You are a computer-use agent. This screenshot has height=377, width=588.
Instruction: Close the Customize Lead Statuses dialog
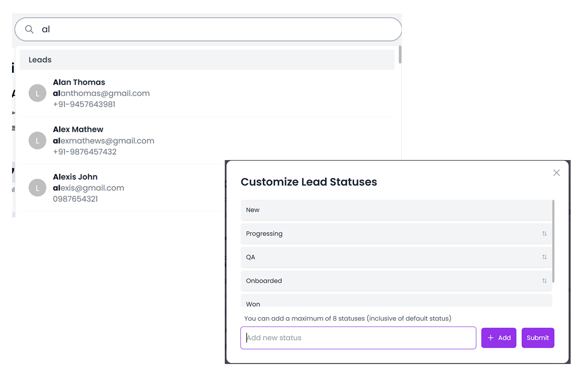[x=556, y=173]
